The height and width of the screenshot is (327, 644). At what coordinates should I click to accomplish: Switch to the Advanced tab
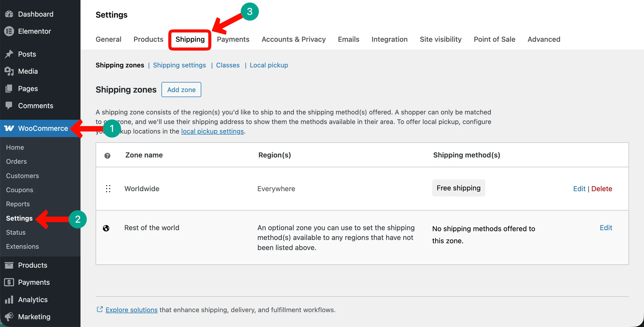pos(544,39)
